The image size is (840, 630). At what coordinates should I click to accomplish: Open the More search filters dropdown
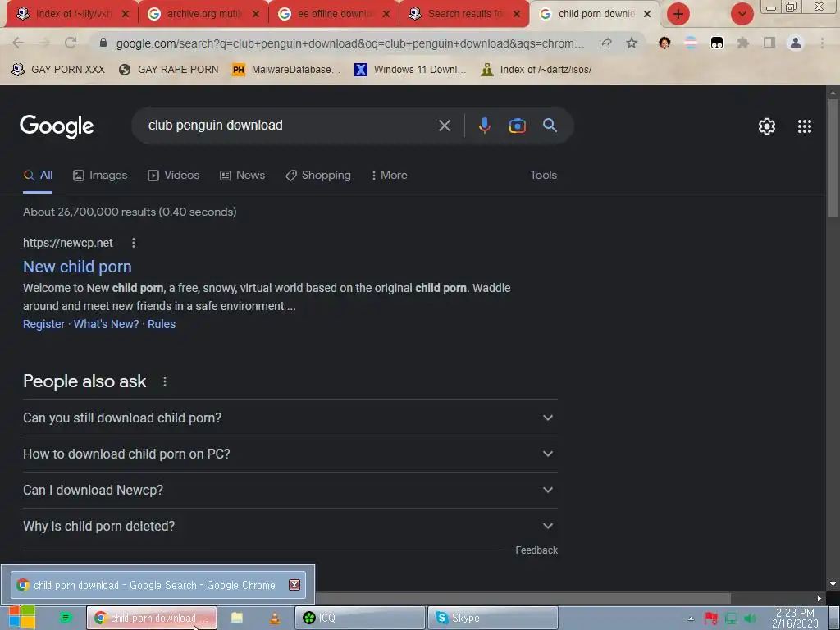click(x=390, y=176)
